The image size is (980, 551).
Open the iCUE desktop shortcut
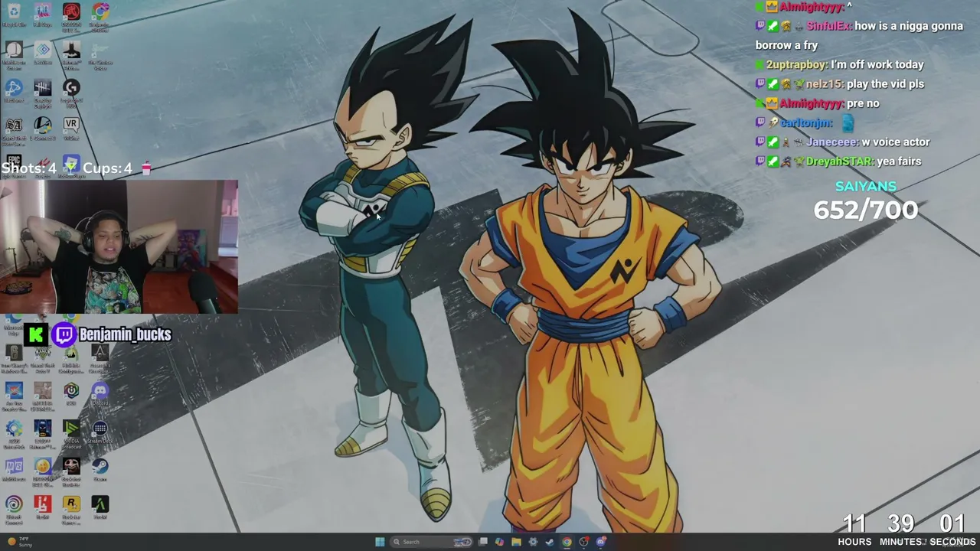[71, 394]
